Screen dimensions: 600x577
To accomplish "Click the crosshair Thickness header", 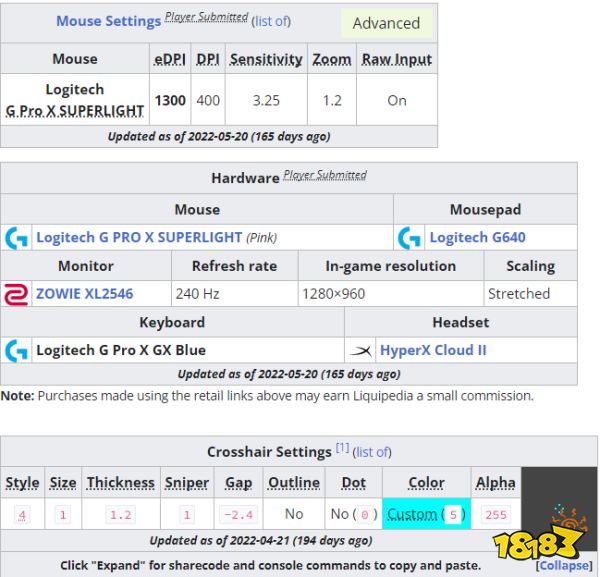I will click(121, 482).
